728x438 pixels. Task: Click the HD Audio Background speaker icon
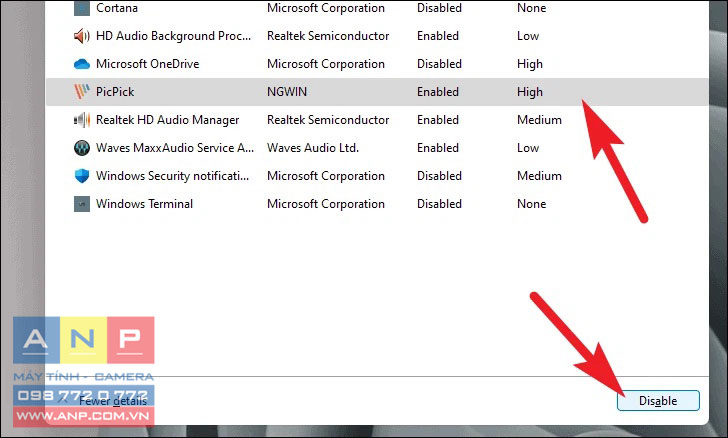(82, 36)
